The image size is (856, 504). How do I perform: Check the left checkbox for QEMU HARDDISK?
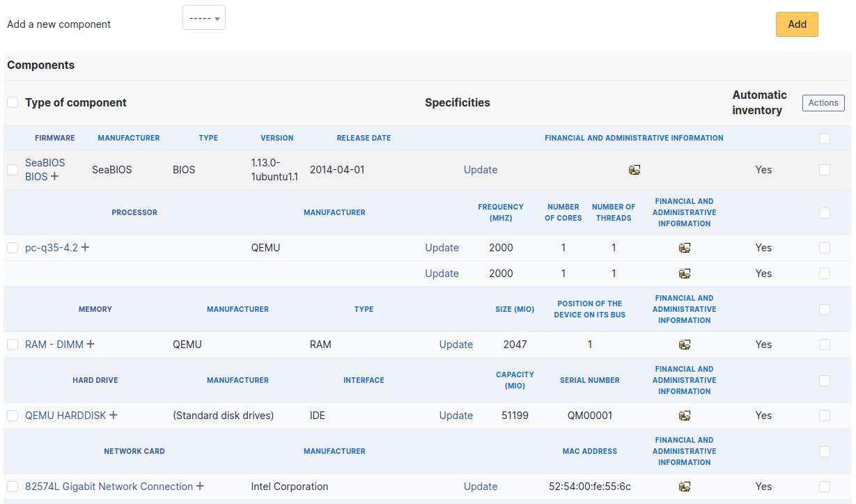[13, 416]
